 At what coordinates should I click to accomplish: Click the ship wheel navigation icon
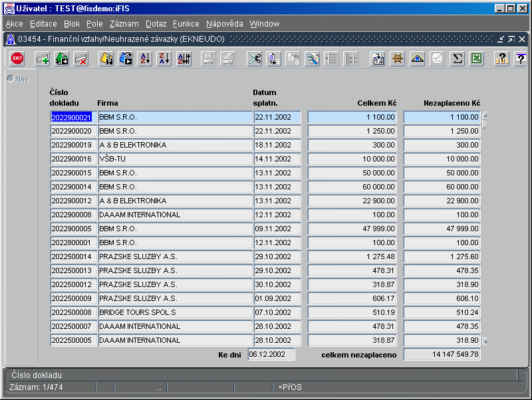click(x=398, y=59)
